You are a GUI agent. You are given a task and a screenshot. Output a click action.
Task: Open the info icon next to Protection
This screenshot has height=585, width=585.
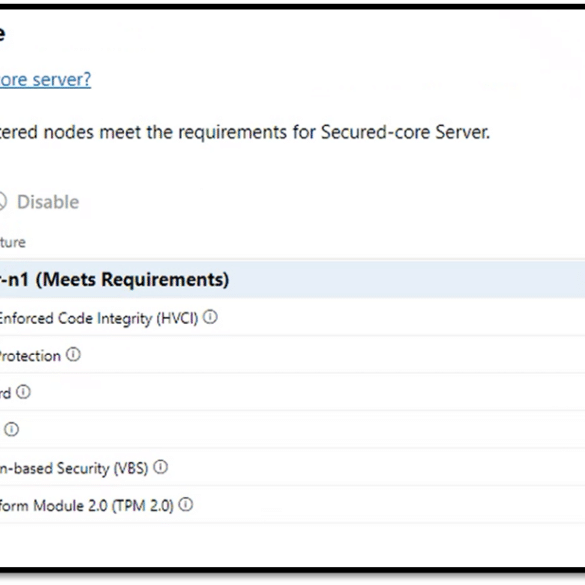point(73,354)
